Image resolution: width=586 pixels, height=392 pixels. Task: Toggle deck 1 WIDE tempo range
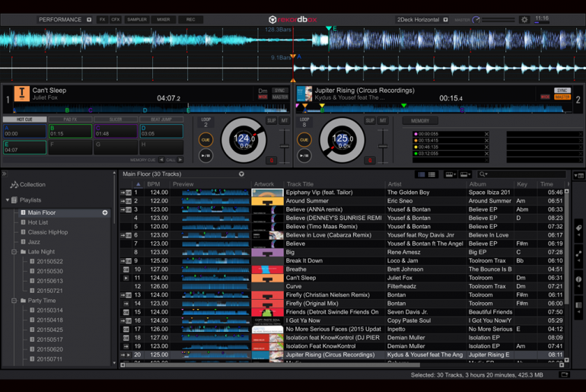pos(263,97)
